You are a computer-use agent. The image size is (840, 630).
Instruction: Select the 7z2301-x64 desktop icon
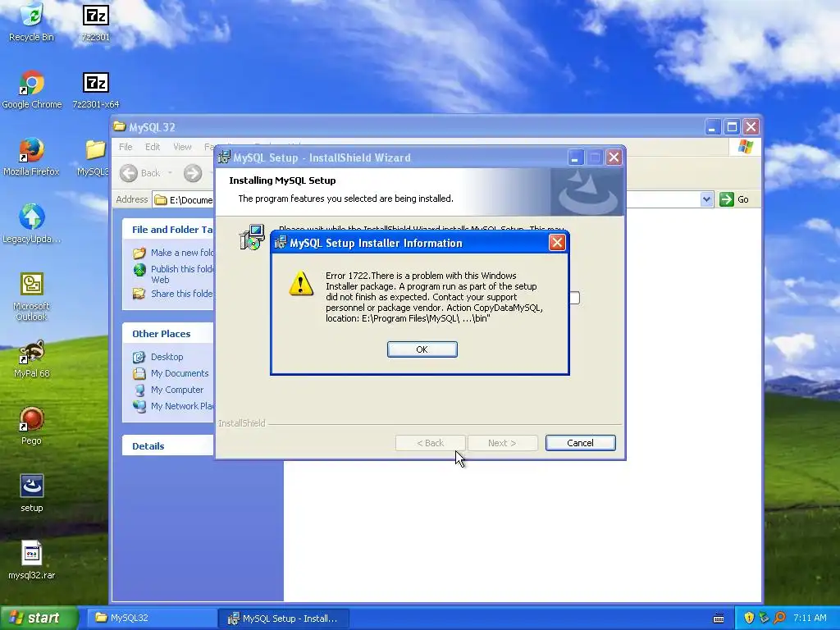point(96,91)
